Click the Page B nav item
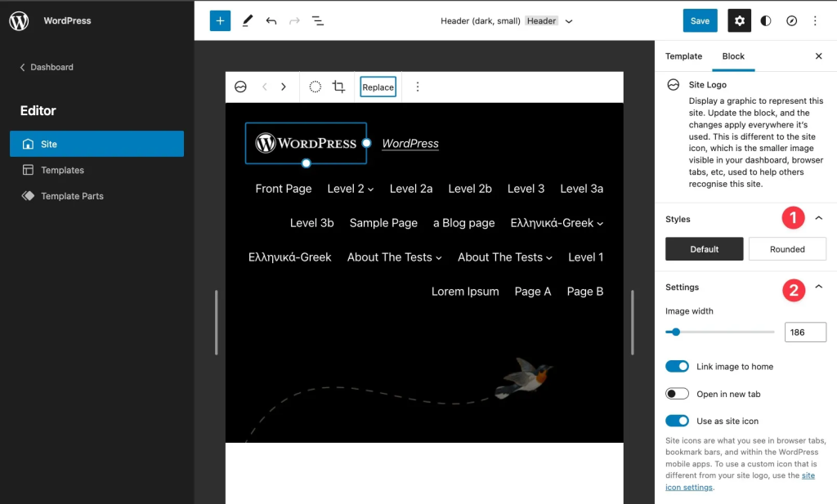The image size is (837, 504). pyautogui.click(x=585, y=291)
